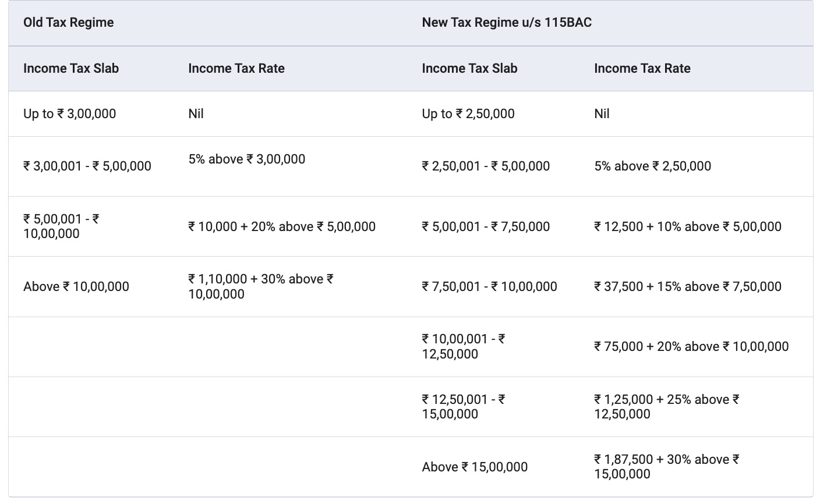The image size is (820, 504).
Task: Select the 'Up to ₹ 2,50,000' cell
Action: 468,113
